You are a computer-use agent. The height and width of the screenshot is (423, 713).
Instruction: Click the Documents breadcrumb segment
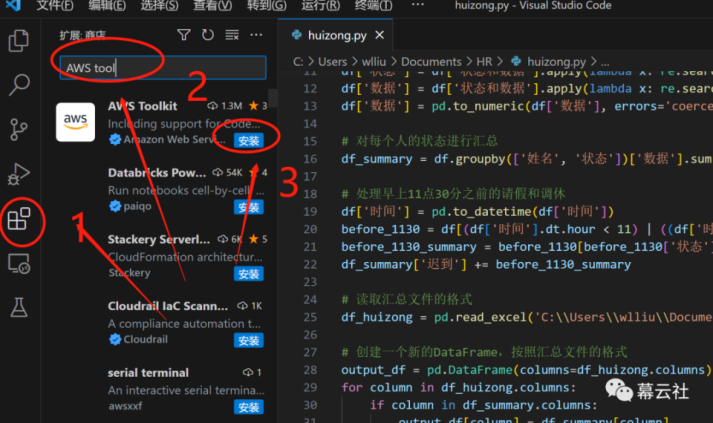click(x=431, y=62)
